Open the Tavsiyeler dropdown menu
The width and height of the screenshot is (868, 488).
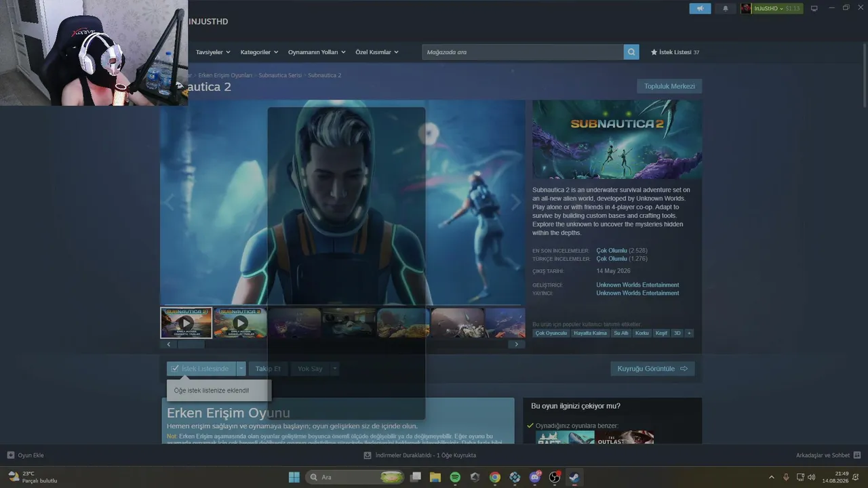pyautogui.click(x=213, y=52)
